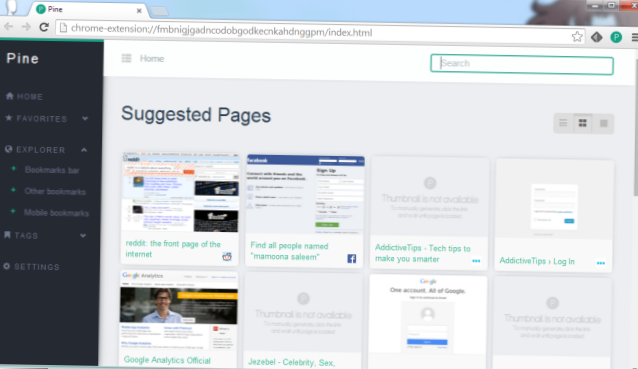This screenshot has width=638, height=369.
Task: Open a new tab button
Action: pyautogui.click(x=159, y=11)
